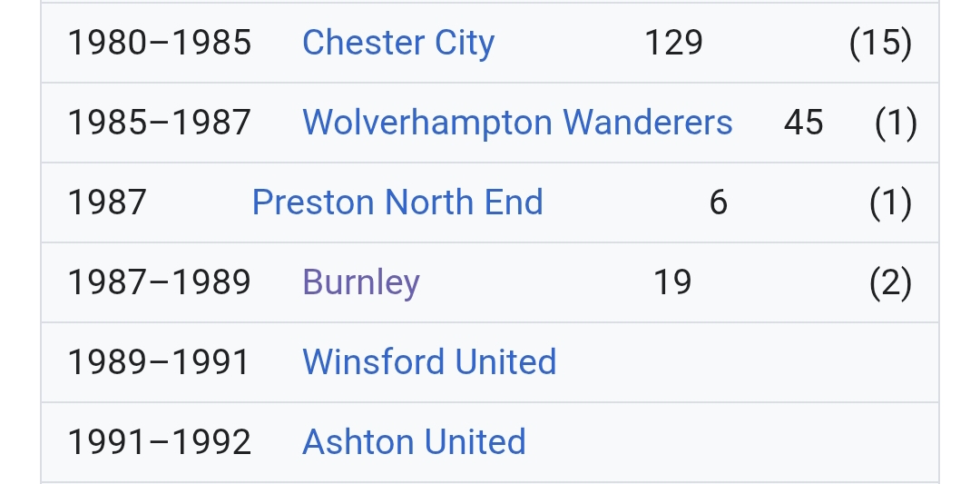
Task: Select the 1985–1987 years cell
Action: pyautogui.click(x=160, y=123)
